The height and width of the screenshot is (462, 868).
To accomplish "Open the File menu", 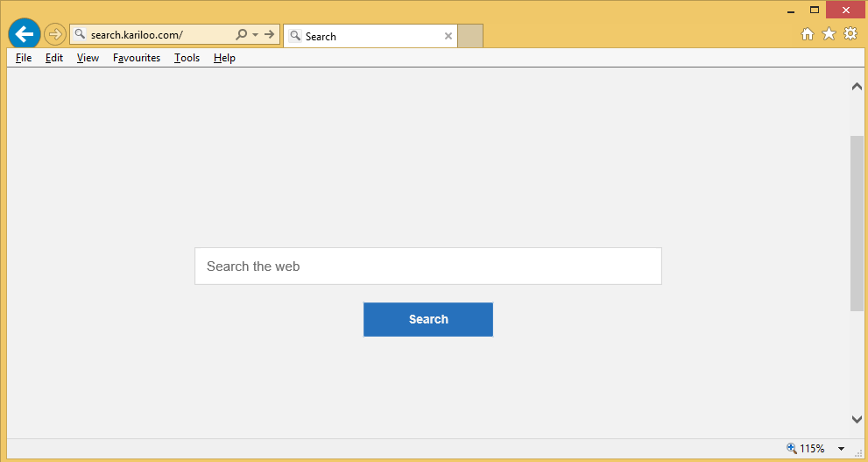I will click(24, 58).
